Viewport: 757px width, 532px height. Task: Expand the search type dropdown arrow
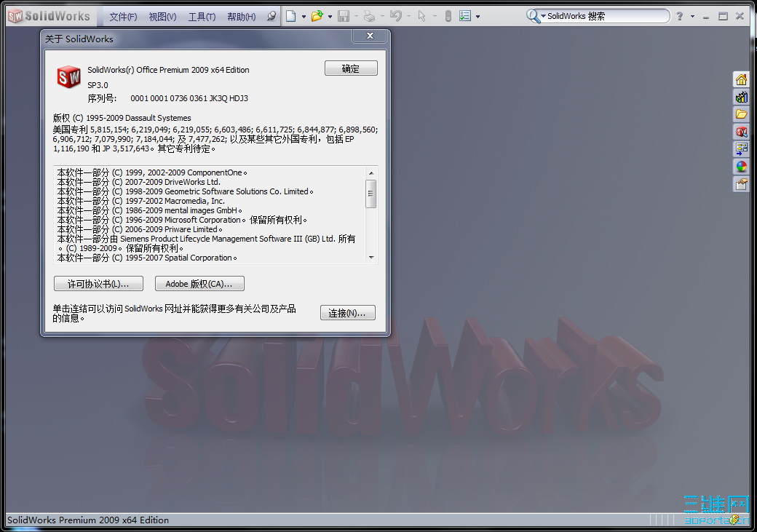(x=543, y=17)
